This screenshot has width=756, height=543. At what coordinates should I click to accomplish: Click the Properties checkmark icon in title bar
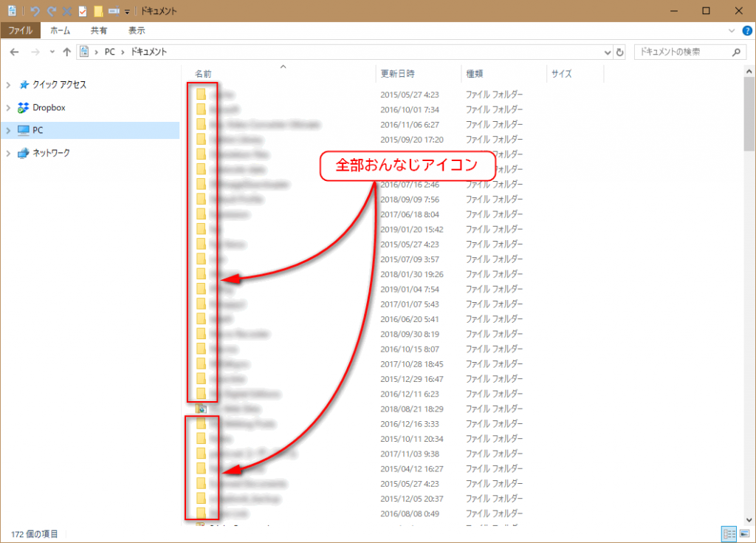(83, 11)
